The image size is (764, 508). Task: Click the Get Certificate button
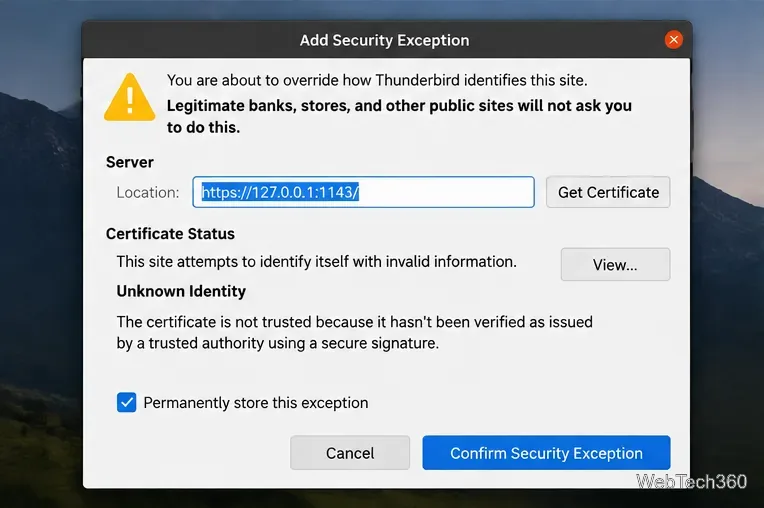click(608, 192)
